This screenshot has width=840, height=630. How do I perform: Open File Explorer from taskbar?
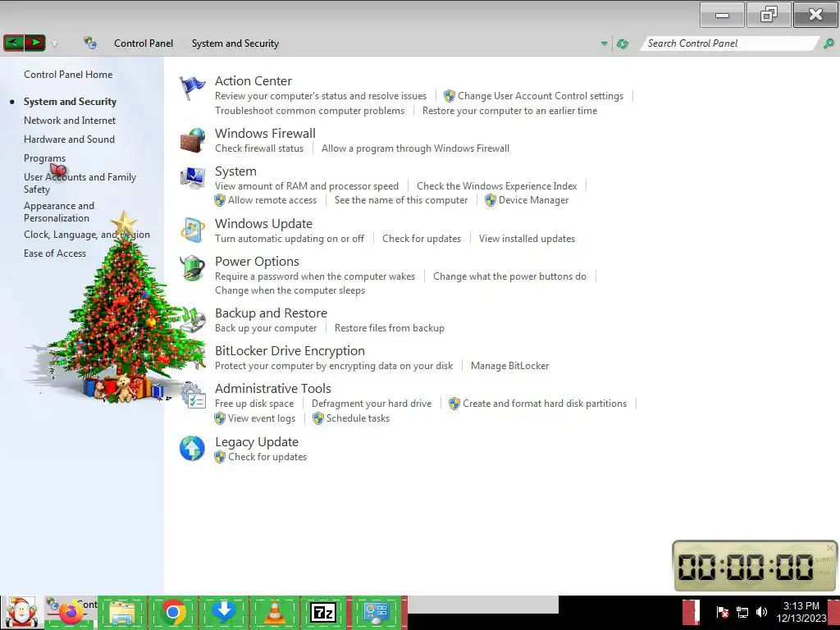[x=121, y=613]
